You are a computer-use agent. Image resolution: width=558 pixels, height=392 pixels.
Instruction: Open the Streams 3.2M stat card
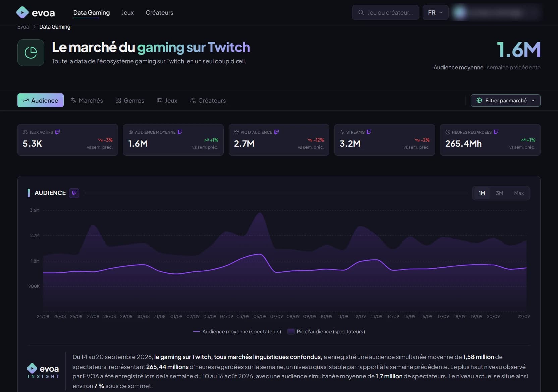tap(385, 140)
